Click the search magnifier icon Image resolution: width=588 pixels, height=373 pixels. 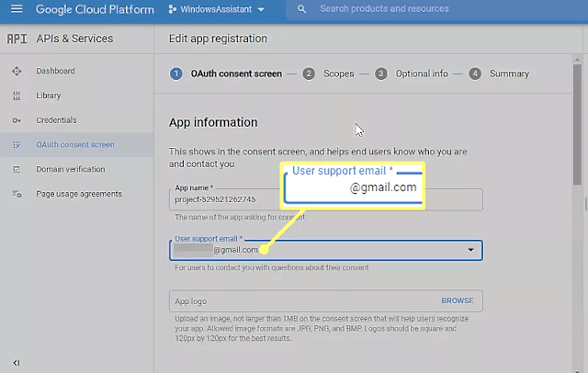click(x=301, y=9)
